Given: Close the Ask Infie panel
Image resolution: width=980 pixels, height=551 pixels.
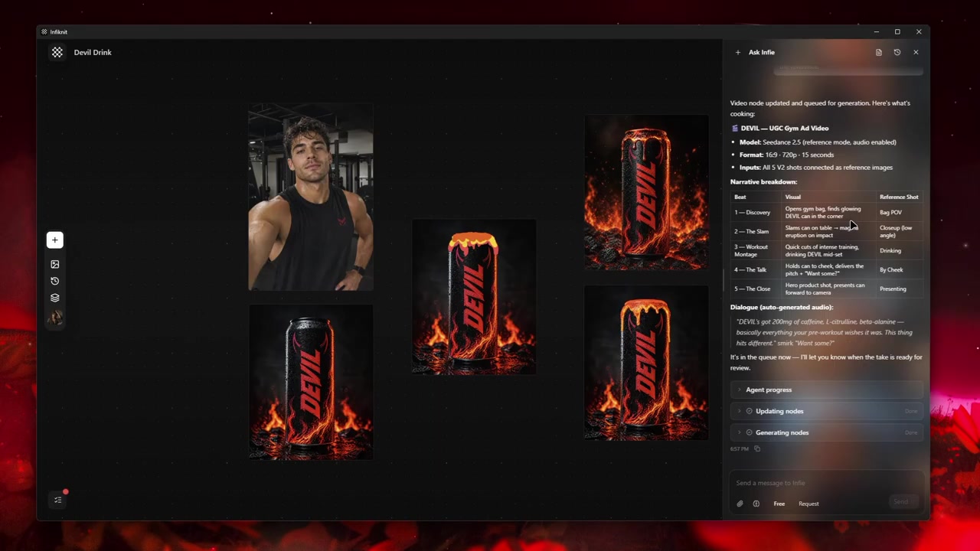Looking at the screenshot, I should tap(916, 52).
